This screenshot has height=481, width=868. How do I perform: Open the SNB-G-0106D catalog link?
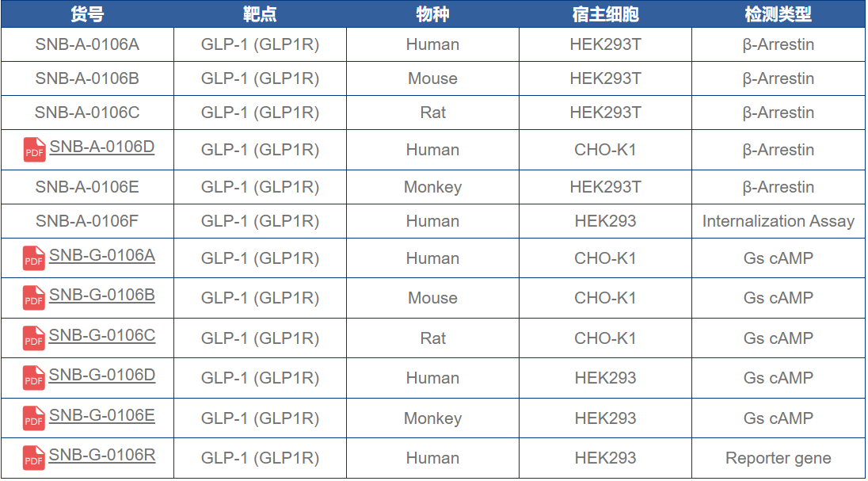pyautogui.click(x=101, y=375)
